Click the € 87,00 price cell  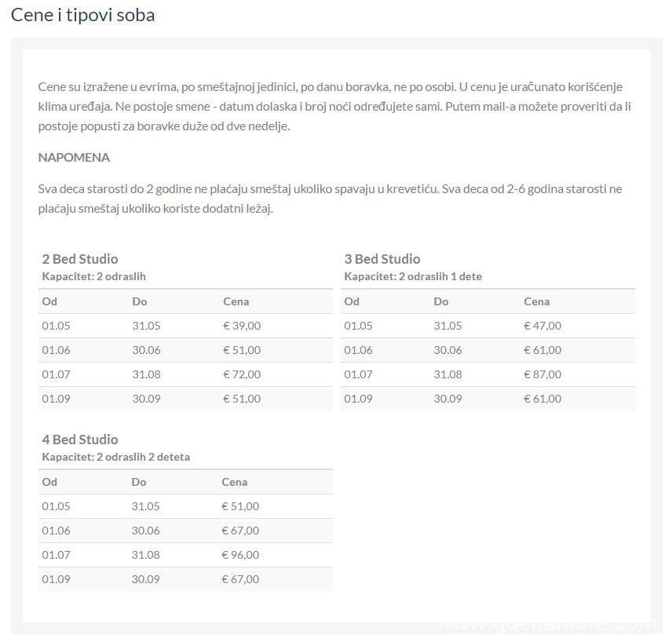[x=542, y=374]
